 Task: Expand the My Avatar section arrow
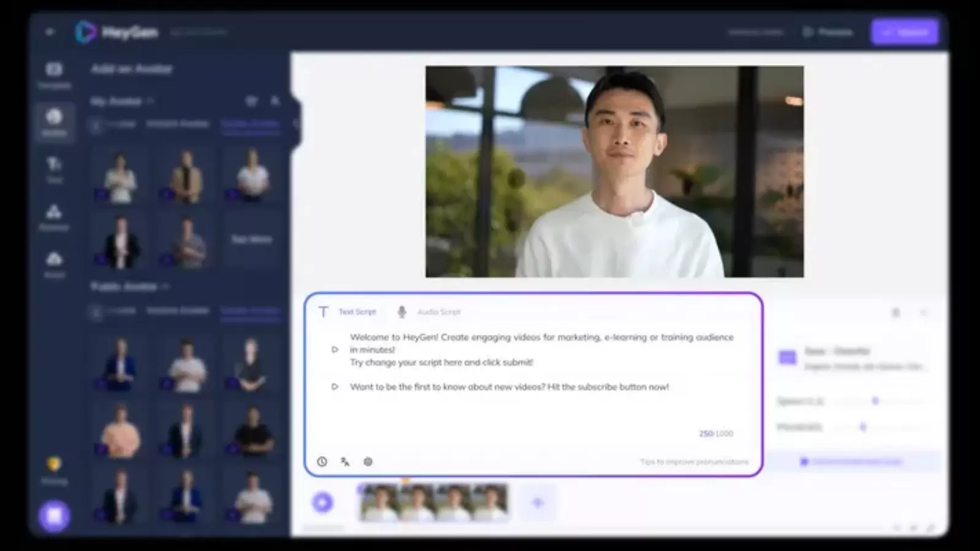150,101
